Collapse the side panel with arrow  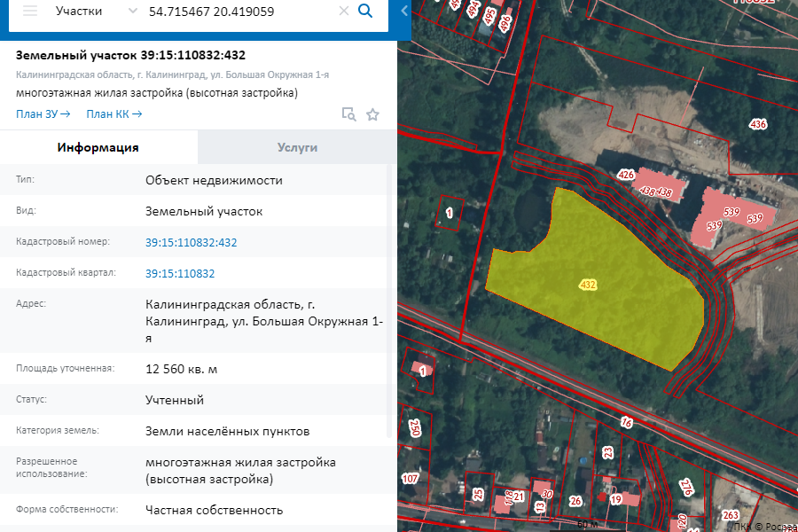click(404, 12)
